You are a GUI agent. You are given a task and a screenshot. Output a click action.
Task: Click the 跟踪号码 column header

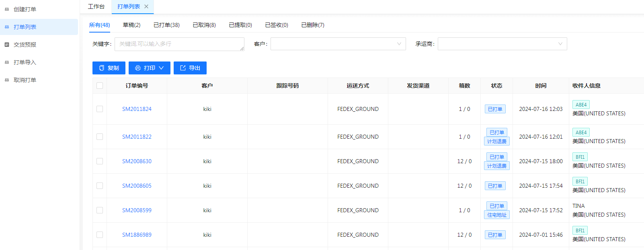(x=287, y=86)
